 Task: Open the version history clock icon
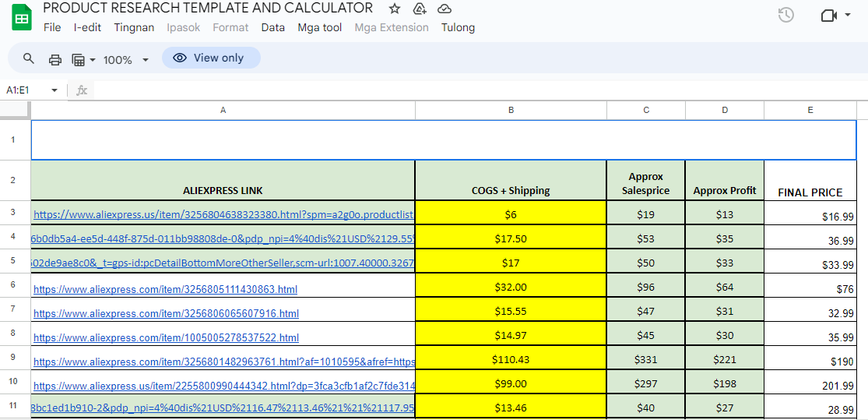coord(786,15)
